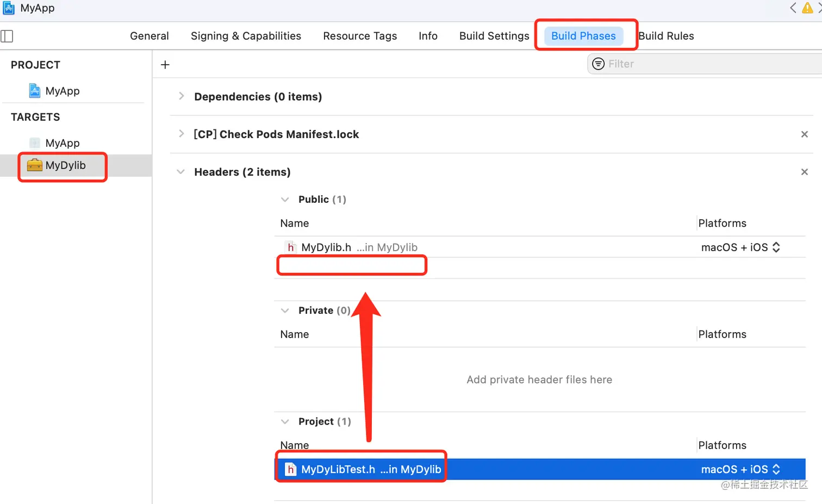Add a new build phase with plus
Screen dimensions: 822x504
click(x=165, y=65)
